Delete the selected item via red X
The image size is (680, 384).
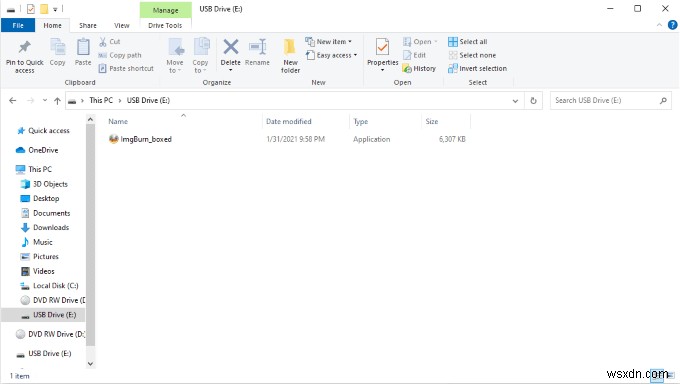(x=230, y=48)
